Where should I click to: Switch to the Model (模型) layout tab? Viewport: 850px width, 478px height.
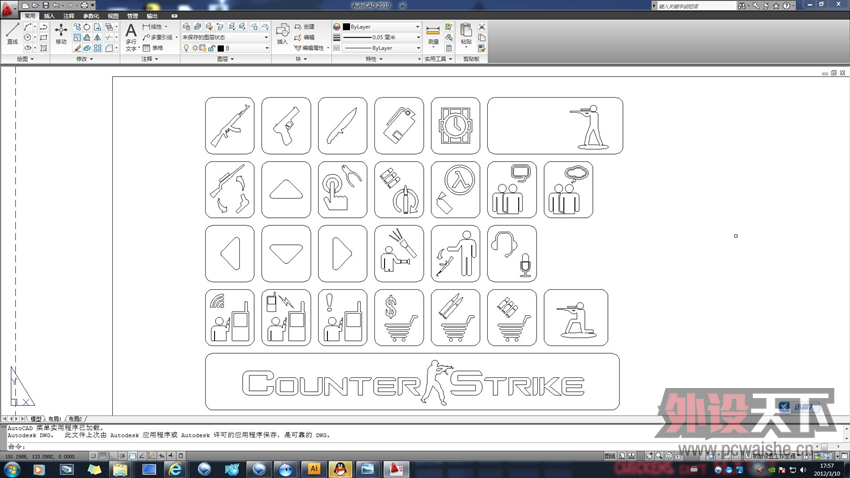pos(36,419)
